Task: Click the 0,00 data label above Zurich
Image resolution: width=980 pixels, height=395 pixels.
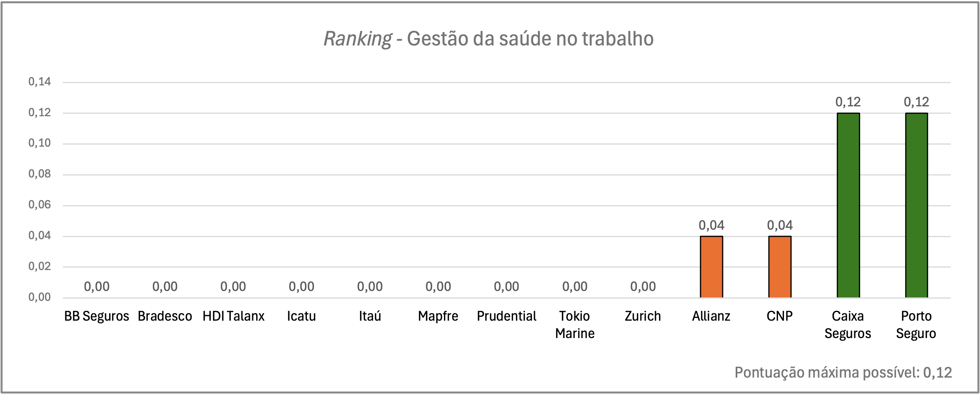Action: [x=643, y=287]
